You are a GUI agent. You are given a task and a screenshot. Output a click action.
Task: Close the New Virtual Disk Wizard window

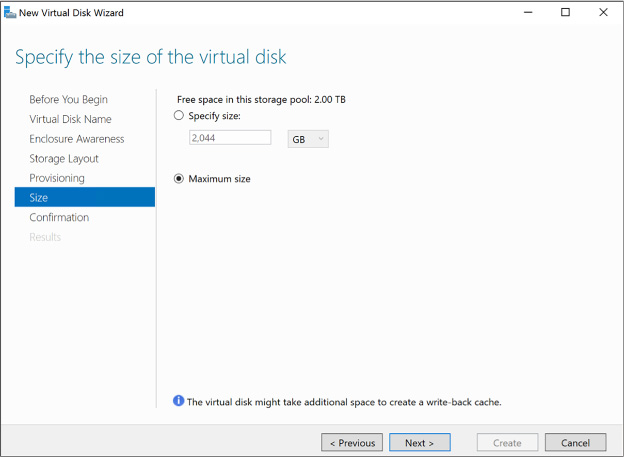[x=603, y=12]
